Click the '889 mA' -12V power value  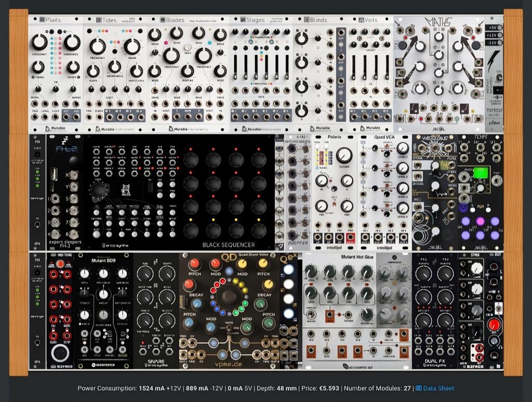[x=197, y=388]
